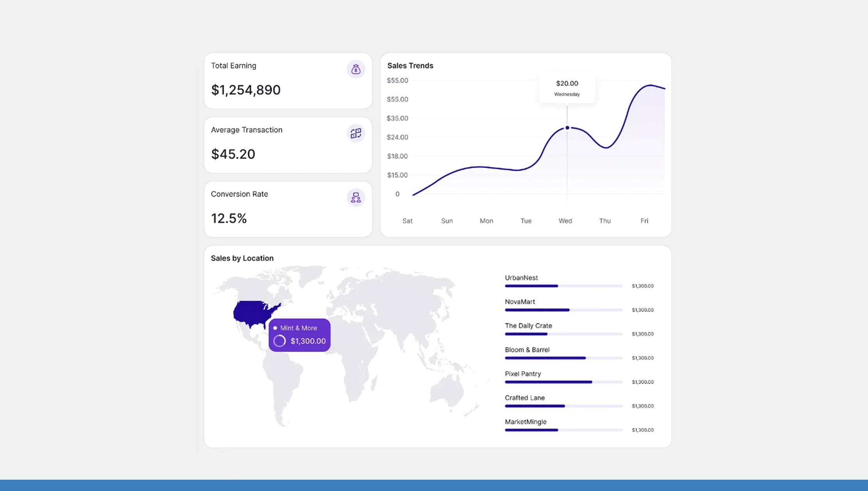Select the transaction card icon beside Average Transaction
This screenshot has width=868, height=491.
(x=356, y=133)
